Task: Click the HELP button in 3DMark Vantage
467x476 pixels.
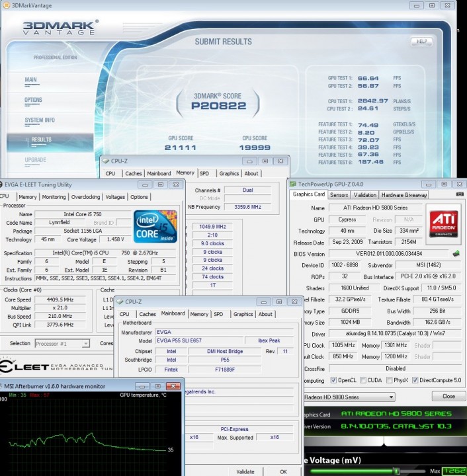Action: 422,41
